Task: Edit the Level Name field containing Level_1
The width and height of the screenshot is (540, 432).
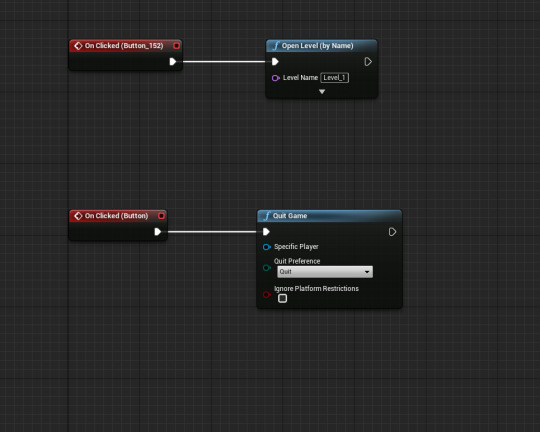Action: (x=334, y=78)
